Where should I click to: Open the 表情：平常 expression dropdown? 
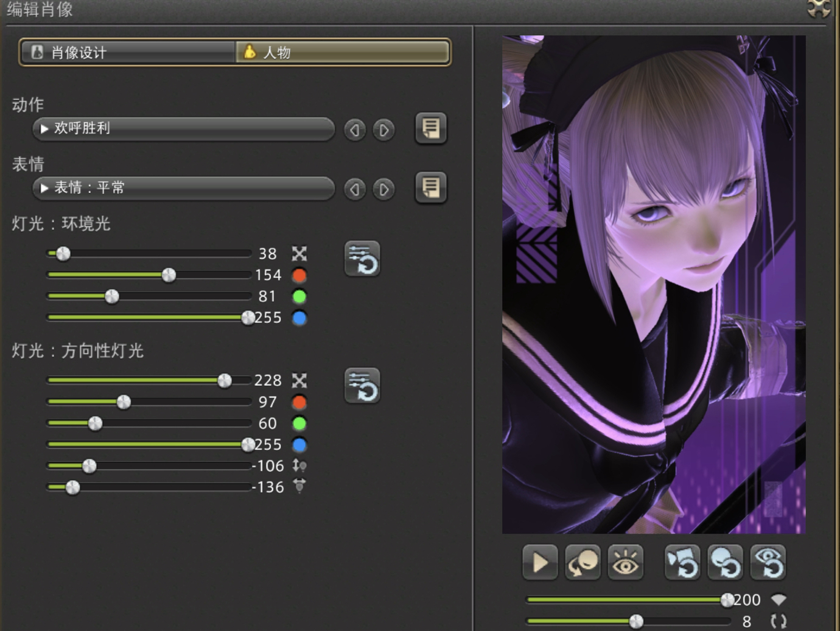[183, 188]
